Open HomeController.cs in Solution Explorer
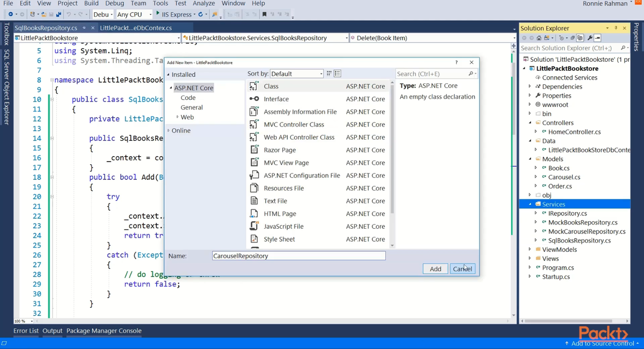 pyautogui.click(x=574, y=132)
